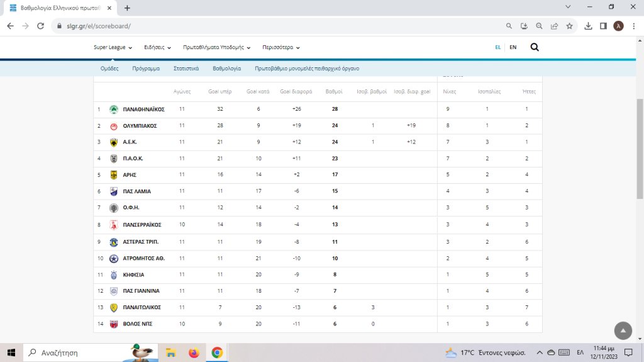This screenshot has height=362, width=644.
Task: Click the zoom magnifier in address bar
Action: [x=539, y=26]
